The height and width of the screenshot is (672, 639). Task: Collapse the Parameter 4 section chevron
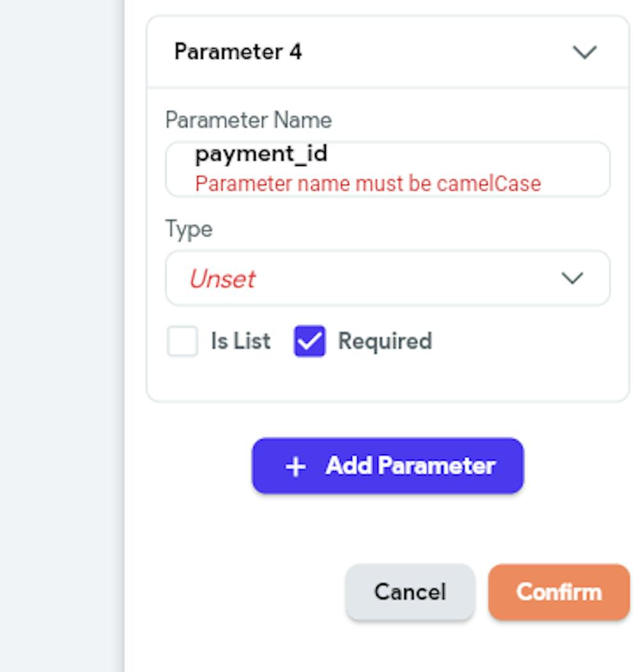[585, 52]
